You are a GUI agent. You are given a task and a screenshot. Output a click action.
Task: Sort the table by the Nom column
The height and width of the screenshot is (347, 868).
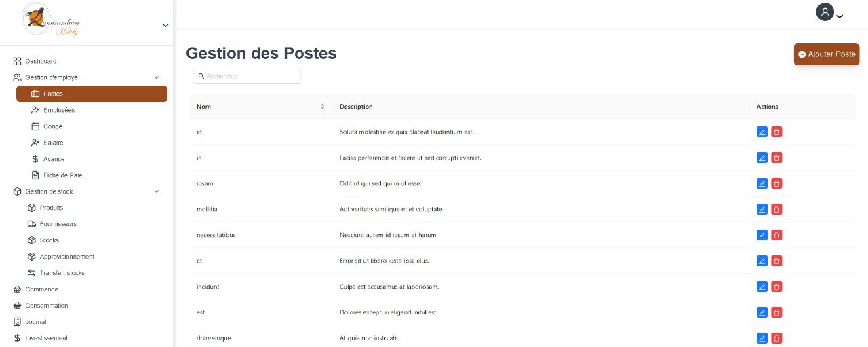322,107
